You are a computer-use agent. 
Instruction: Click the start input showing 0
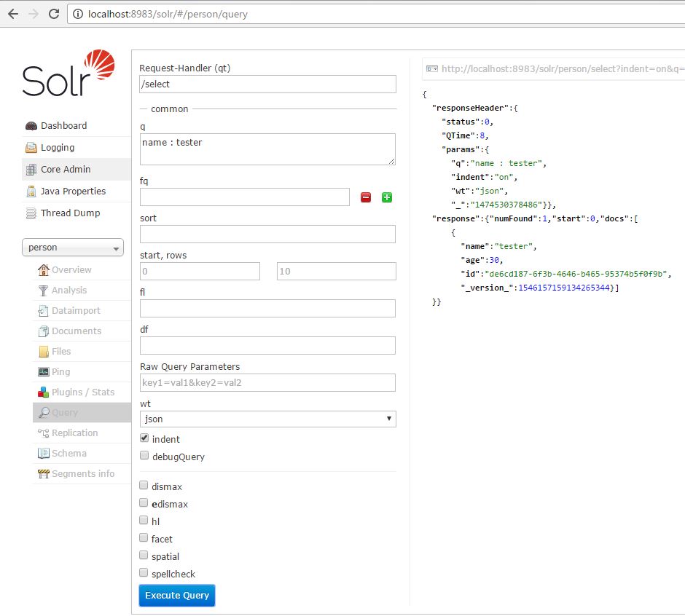(200, 271)
